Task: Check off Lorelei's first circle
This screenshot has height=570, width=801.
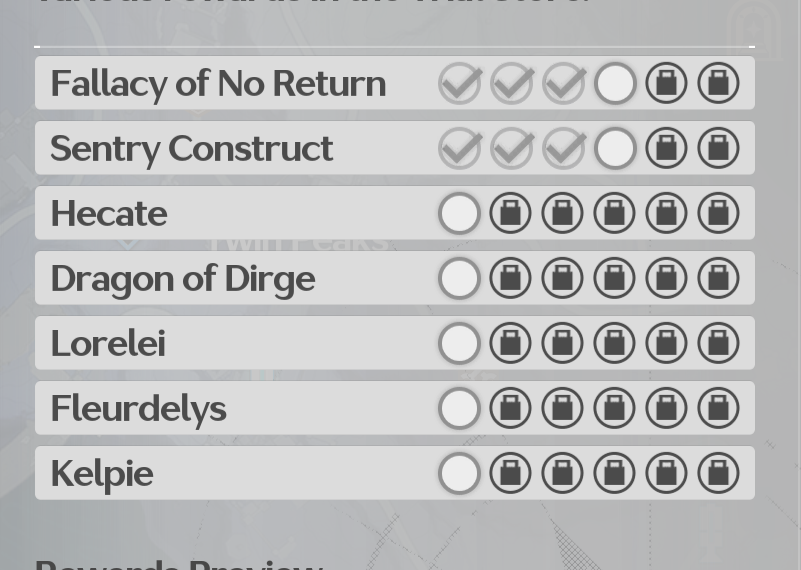Action: pyautogui.click(x=459, y=343)
